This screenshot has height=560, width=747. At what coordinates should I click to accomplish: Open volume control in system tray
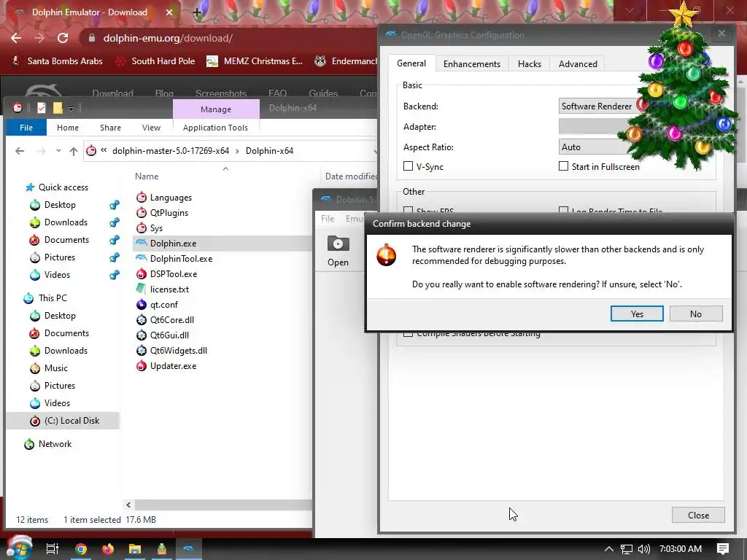click(643, 549)
